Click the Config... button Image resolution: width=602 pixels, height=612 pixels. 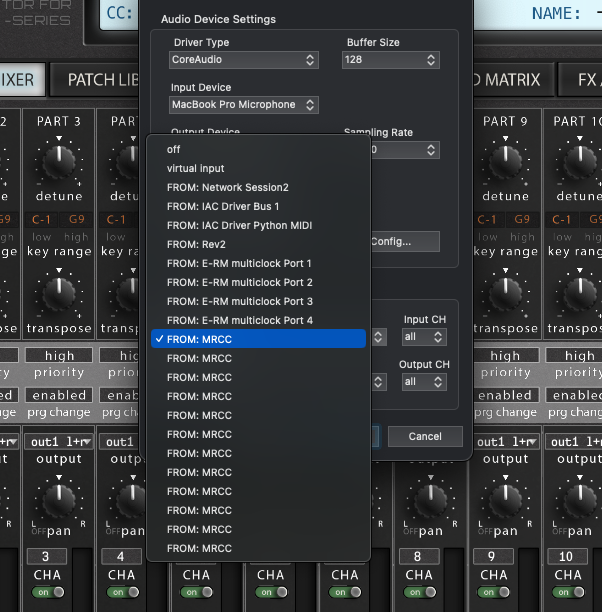(x=405, y=241)
